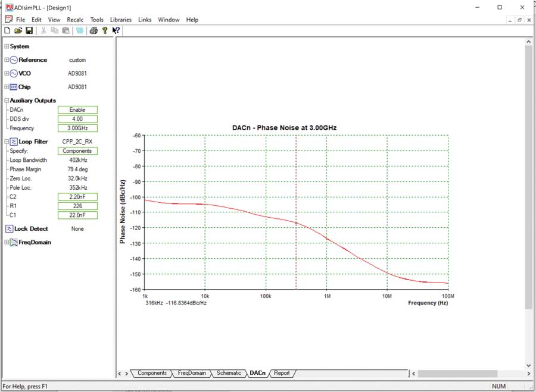
Task: Open the Edit menu
Action: (36, 20)
